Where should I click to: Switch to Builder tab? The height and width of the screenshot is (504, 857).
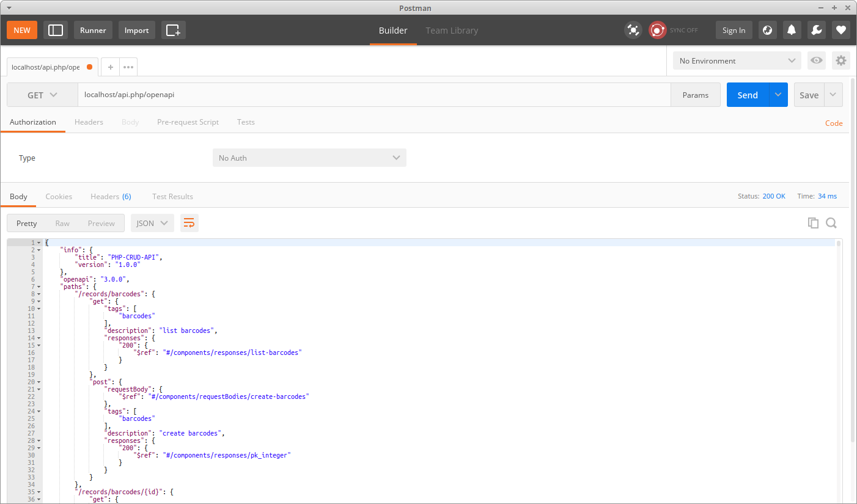coord(393,30)
